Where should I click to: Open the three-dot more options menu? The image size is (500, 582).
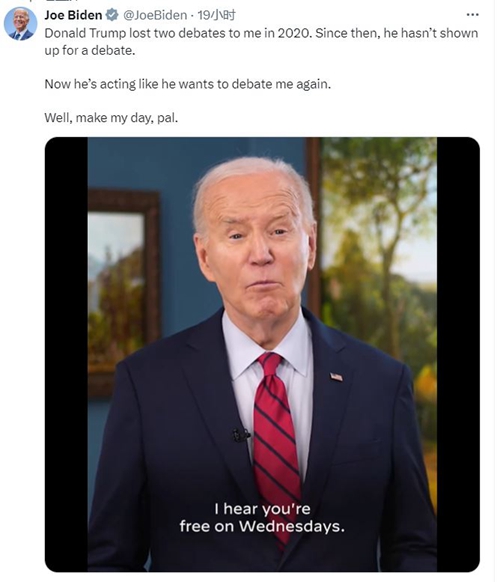pos(472,15)
